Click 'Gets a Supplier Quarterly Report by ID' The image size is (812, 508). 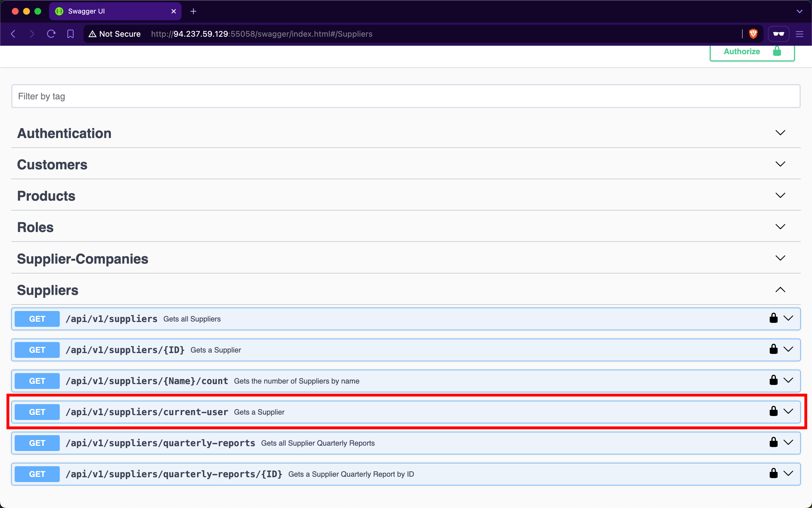click(351, 474)
